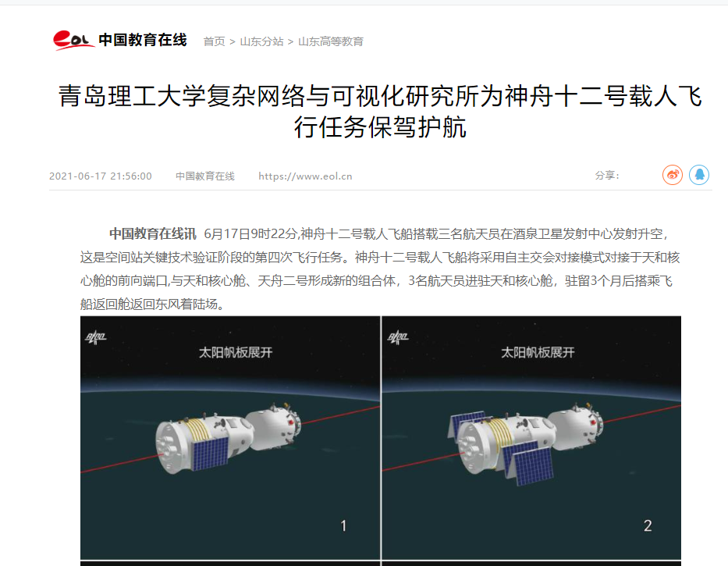The height and width of the screenshot is (566, 728).
Task: Click 中国教育在线 source label near date
Action: pyautogui.click(x=204, y=176)
